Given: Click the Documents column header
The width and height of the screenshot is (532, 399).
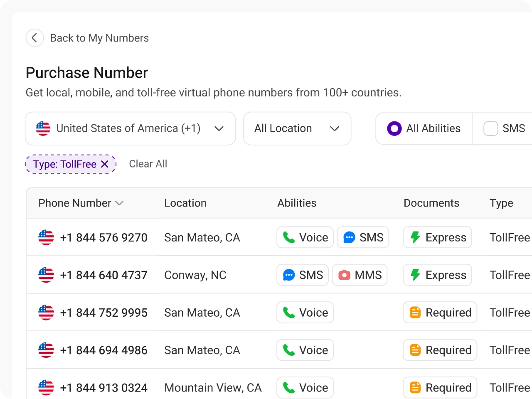Looking at the screenshot, I should (431, 203).
